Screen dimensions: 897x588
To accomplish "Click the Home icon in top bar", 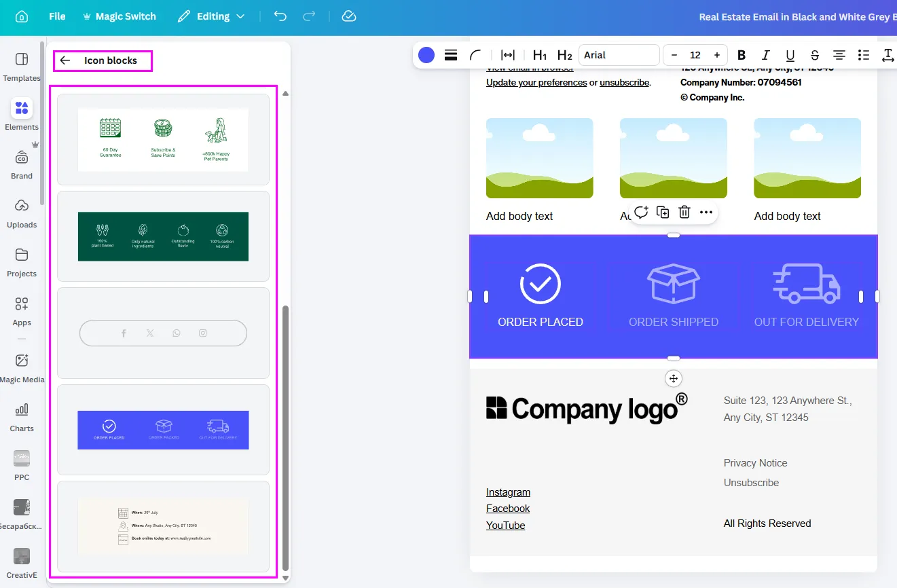I will click(x=22, y=16).
